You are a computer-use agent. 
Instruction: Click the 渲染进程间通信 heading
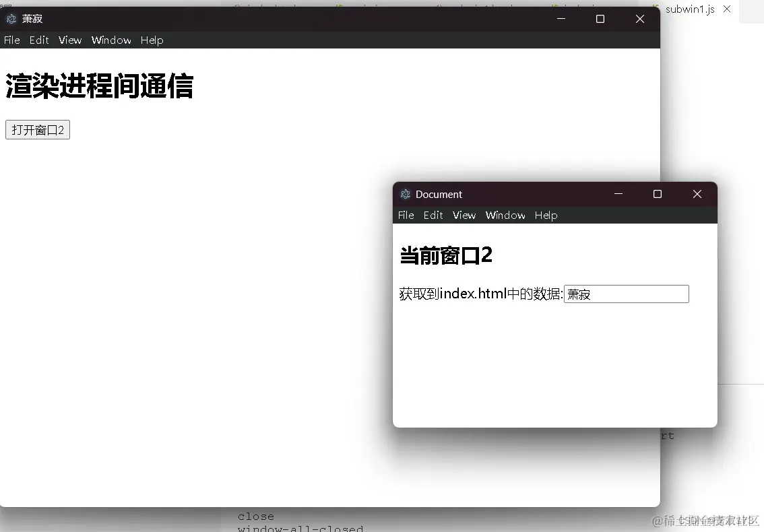(x=98, y=86)
